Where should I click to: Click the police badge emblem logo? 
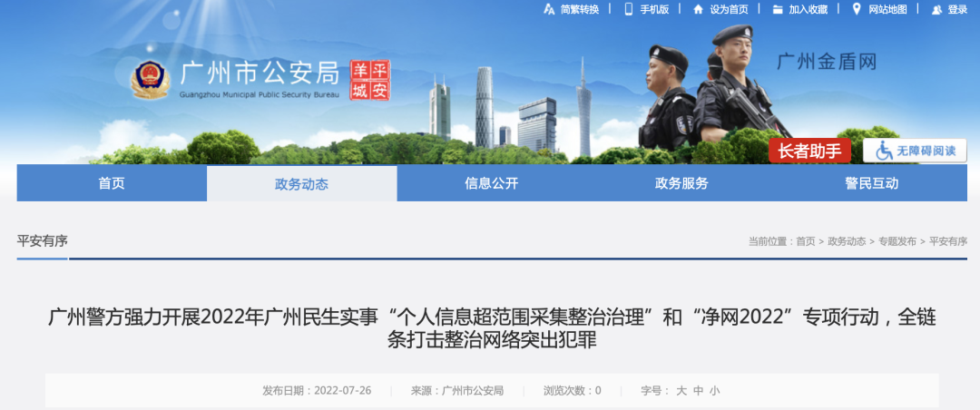[x=150, y=80]
